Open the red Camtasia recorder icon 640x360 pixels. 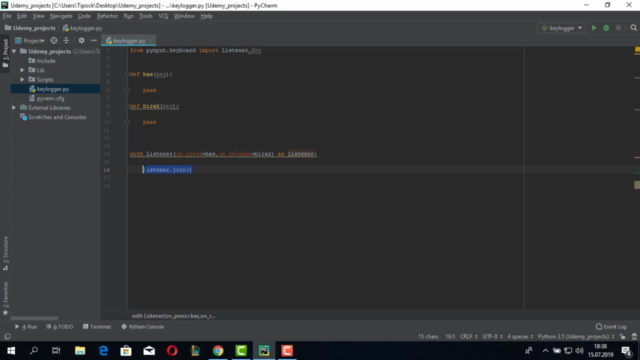tap(287, 351)
